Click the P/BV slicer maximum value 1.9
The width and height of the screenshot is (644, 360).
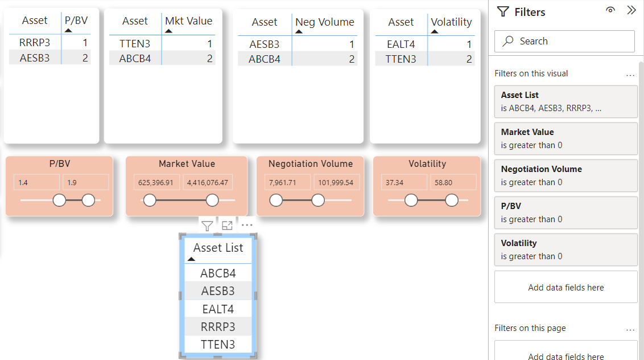click(85, 182)
